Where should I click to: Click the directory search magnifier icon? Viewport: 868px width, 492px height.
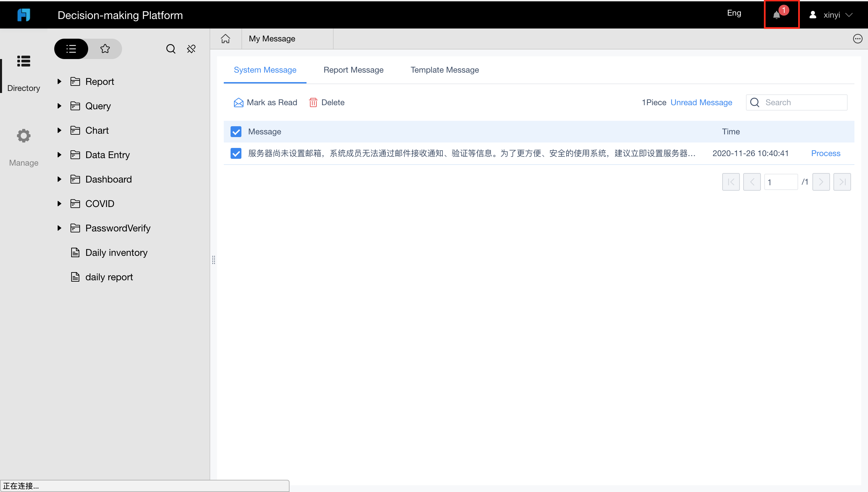171,49
